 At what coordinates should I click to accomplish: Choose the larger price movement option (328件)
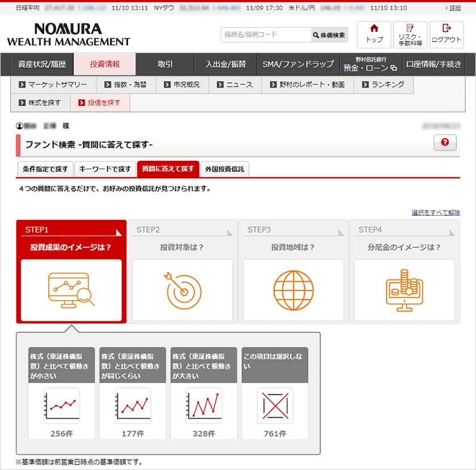pos(203,405)
